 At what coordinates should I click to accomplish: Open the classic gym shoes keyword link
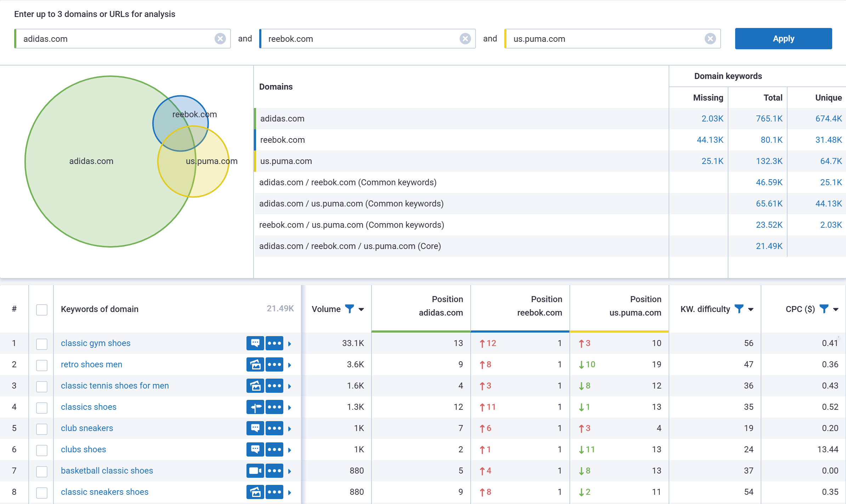pos(96,343)
